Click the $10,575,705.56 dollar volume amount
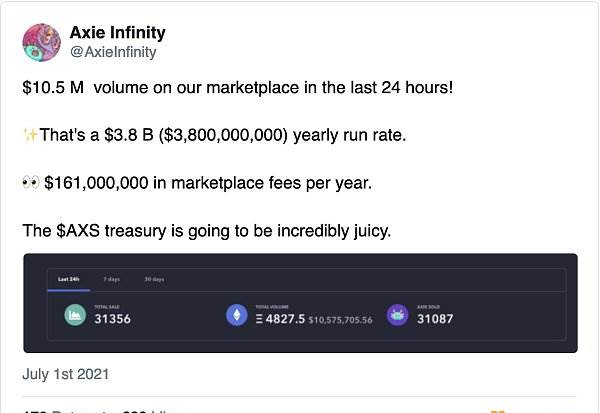600x413 pixels. click(x=340, y=320)
